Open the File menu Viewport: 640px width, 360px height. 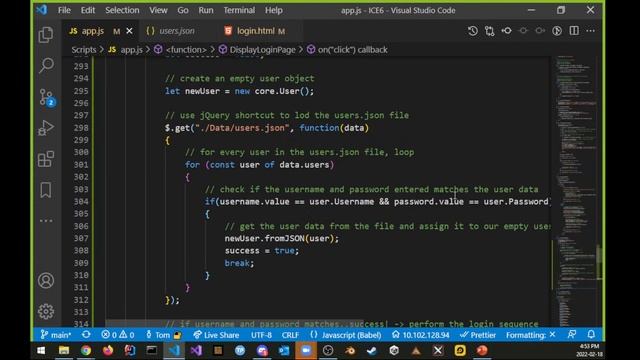64,10
